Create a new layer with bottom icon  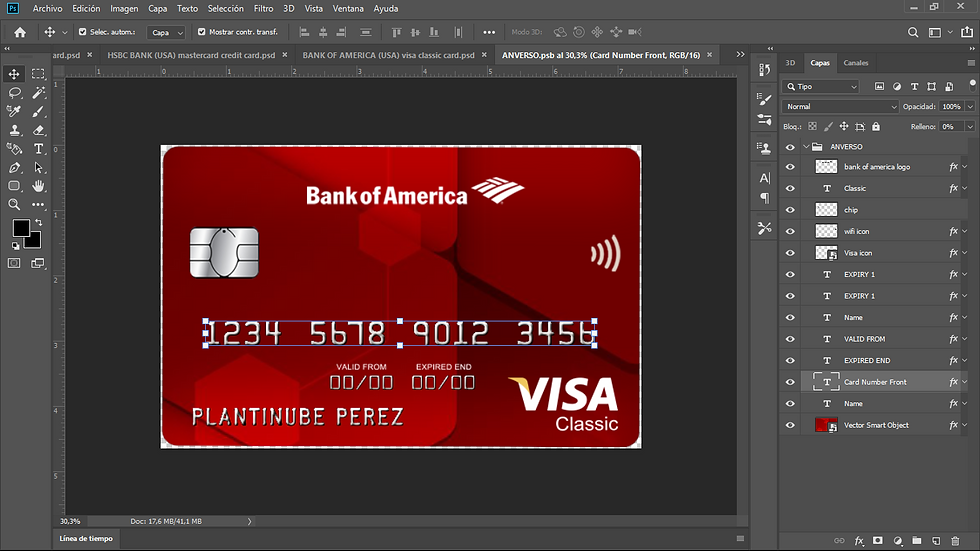point(936,540)
